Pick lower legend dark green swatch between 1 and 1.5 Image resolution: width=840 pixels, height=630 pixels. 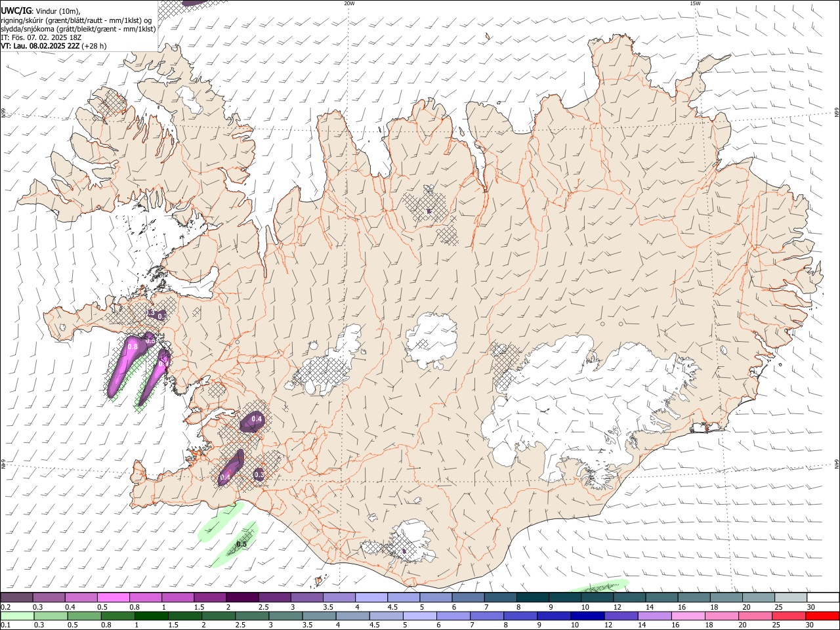(x=151, y=616)
